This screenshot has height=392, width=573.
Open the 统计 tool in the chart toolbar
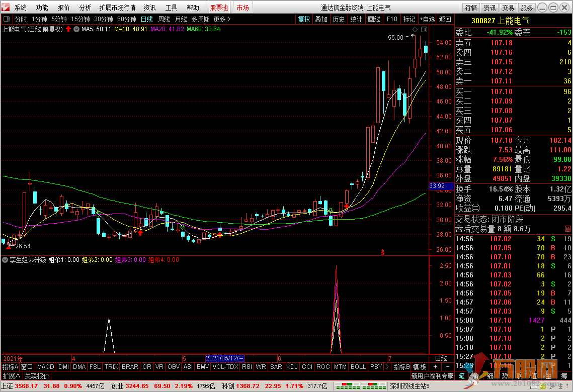click(x=356, y=19)
